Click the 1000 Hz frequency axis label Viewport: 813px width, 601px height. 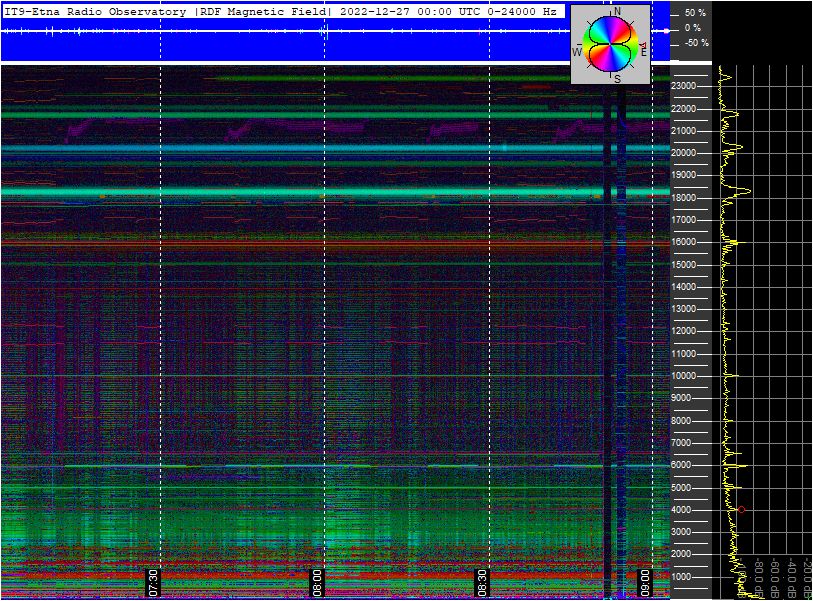tap(684, 577)
